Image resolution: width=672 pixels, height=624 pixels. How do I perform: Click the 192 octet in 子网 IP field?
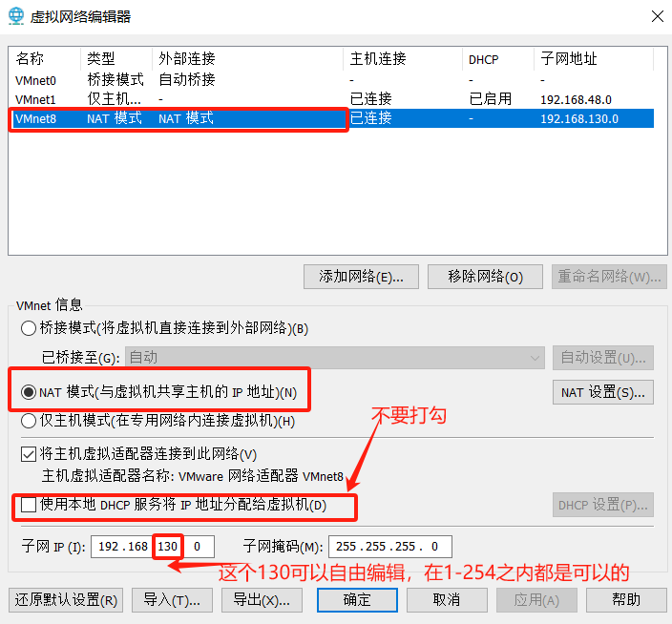108,547
